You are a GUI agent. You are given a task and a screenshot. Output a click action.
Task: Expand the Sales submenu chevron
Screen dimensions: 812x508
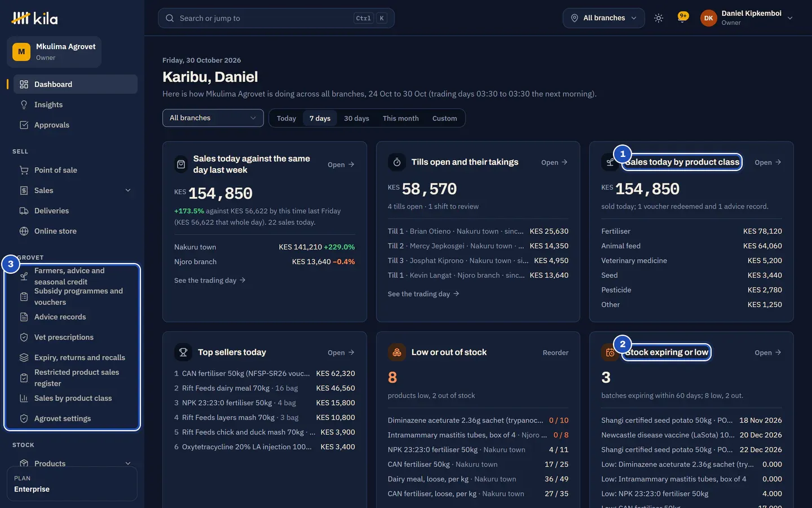click(x=128, y=190)
